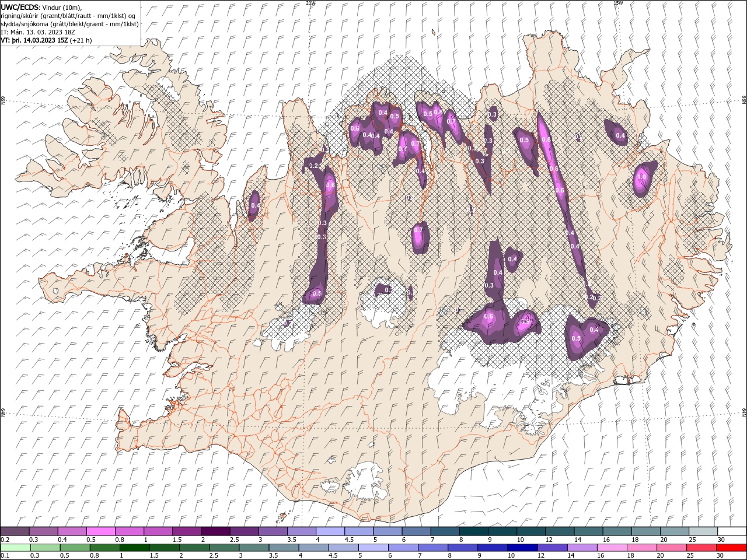The width and height of the screenshot is (747, 560).
Task: Click the bright red lower swatch at 30
Action: [731, 548]
